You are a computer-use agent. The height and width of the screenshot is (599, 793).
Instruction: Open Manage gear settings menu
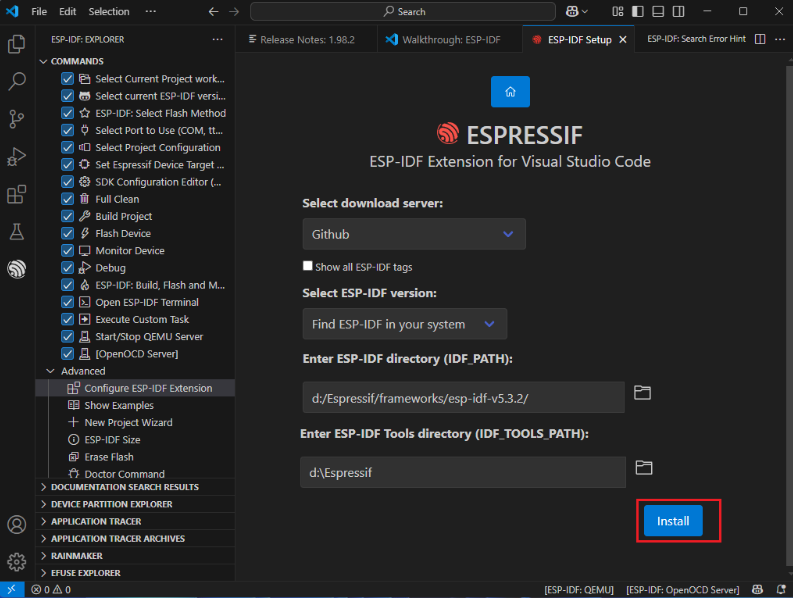17,562
